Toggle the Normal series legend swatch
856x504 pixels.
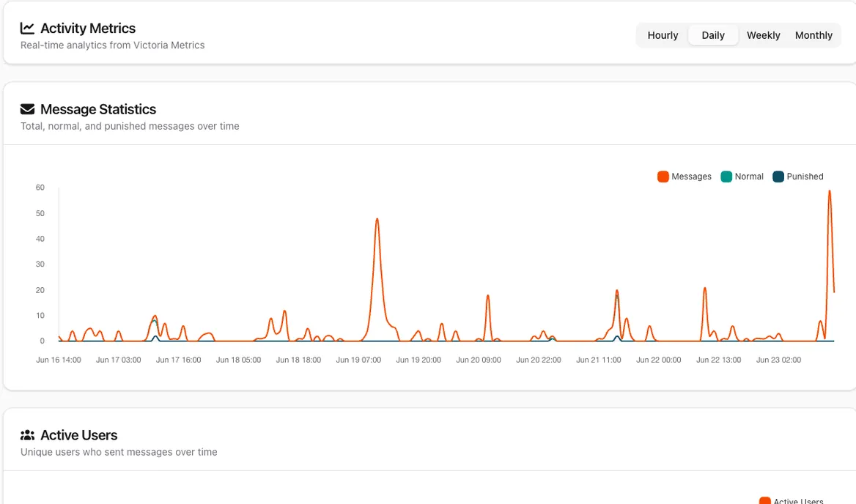(x=726, y=177)
